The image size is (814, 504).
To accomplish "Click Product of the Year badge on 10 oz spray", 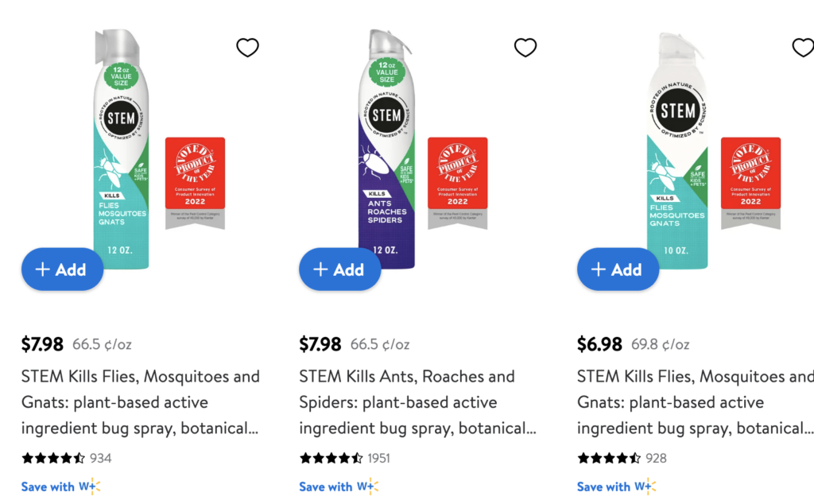I will 750,183.
